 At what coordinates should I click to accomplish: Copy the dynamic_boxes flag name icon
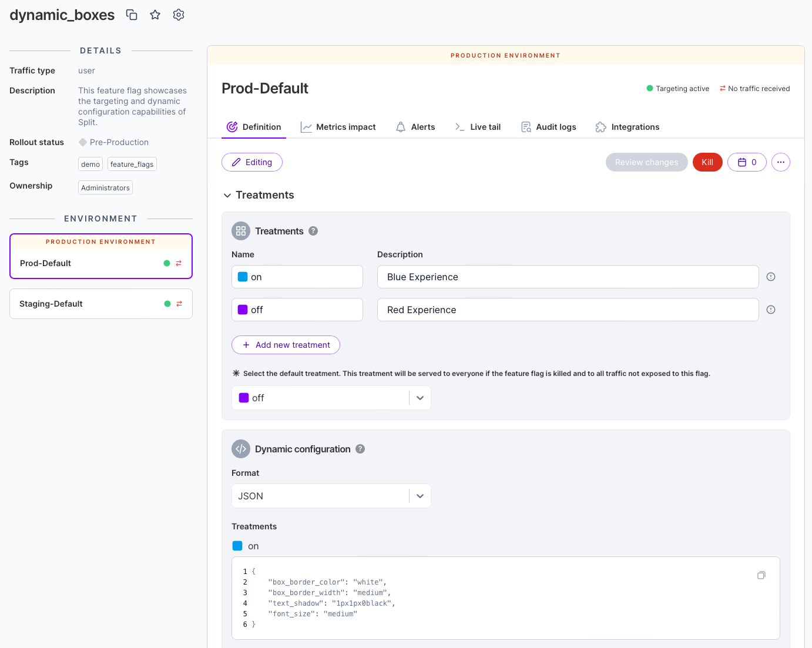[x=132, y=15]
